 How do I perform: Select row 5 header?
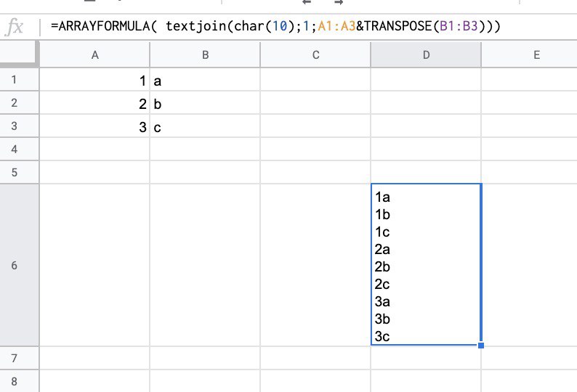19,172
